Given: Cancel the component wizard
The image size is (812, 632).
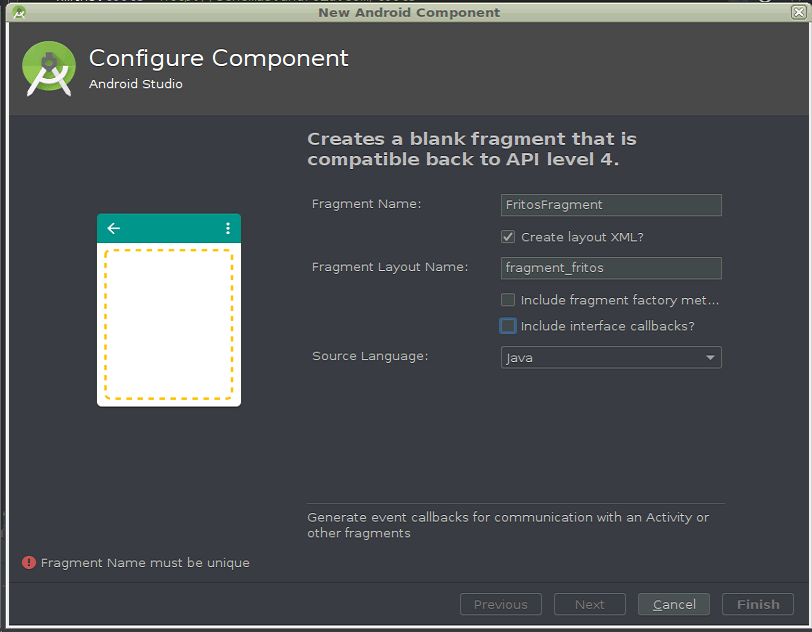Looking at the screenshot, I should click(x=674, y=605).
